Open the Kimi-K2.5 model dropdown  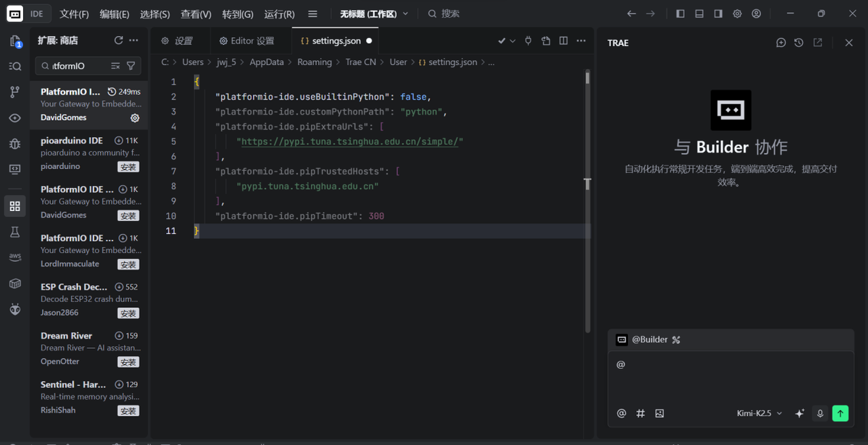[759, 413]
